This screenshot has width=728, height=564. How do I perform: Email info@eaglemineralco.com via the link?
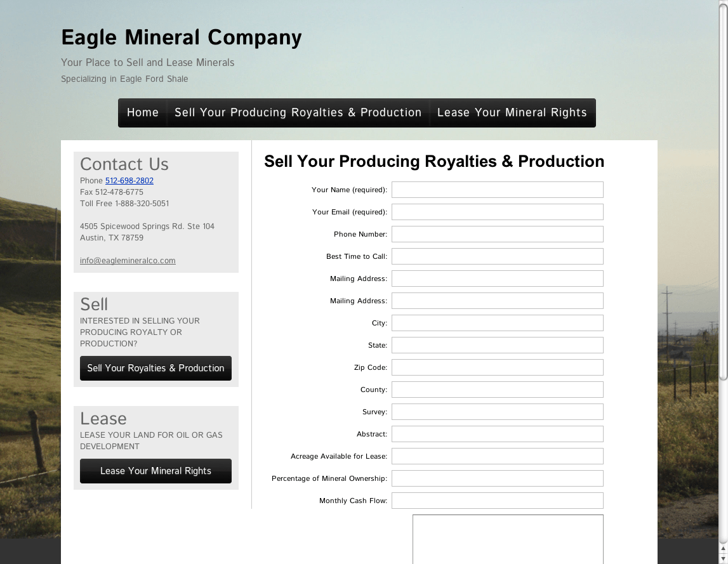128,260
